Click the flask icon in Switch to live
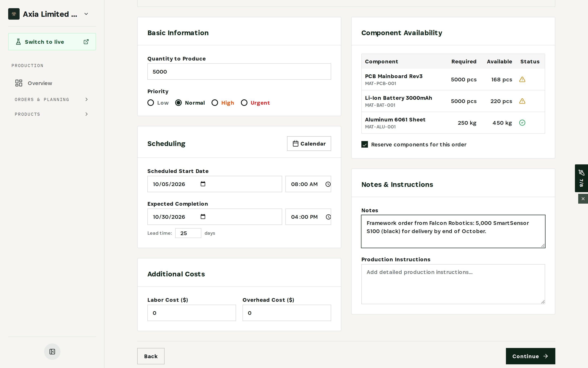 point(18,42)
